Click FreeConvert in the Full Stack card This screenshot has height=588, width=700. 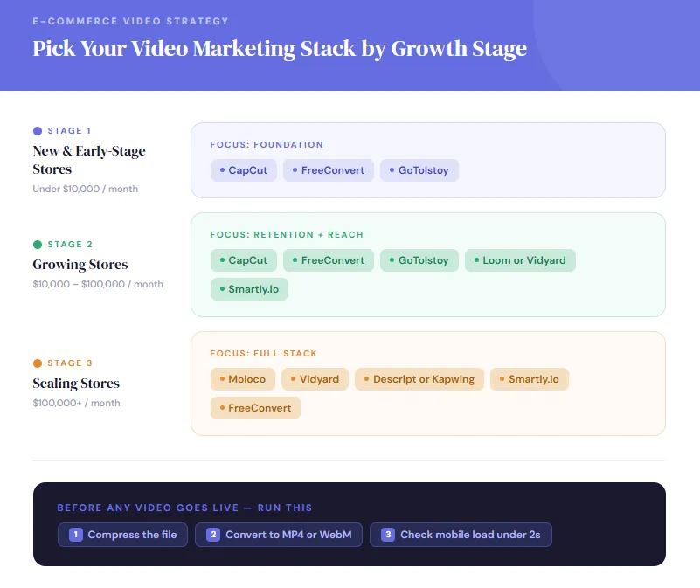pyautogui.click(x=255, y=408)
